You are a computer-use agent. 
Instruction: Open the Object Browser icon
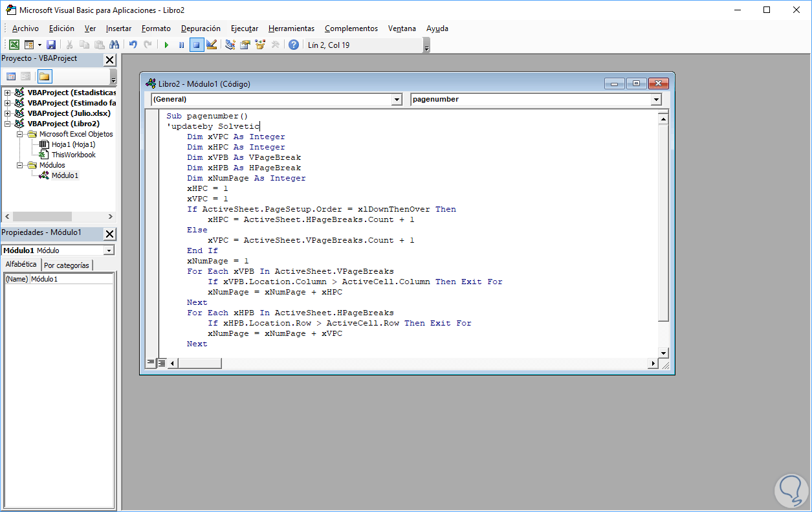[x=260, y=45]
